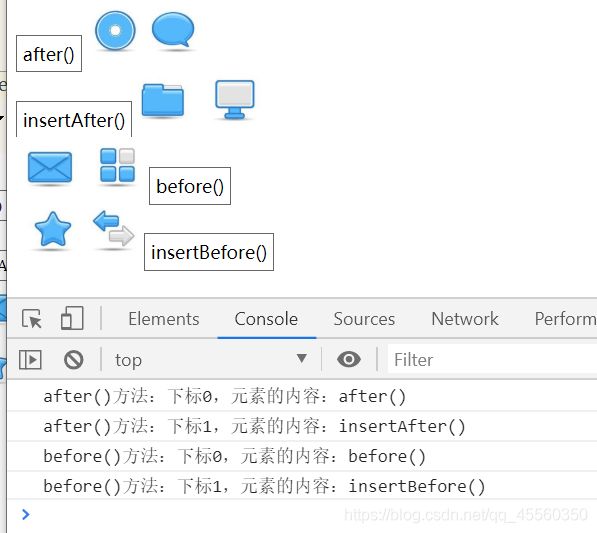
Task: Click the four-squares grid icon
Action: pyautogui.click(x=117, y=165)
